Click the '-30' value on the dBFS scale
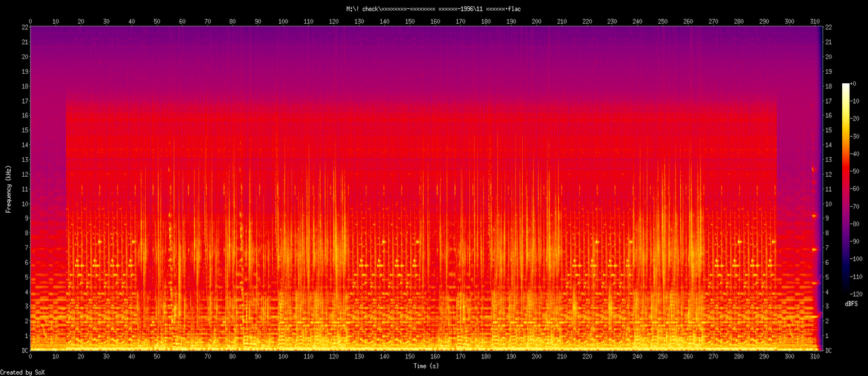The image size is (868, 376). coord(855,136)
